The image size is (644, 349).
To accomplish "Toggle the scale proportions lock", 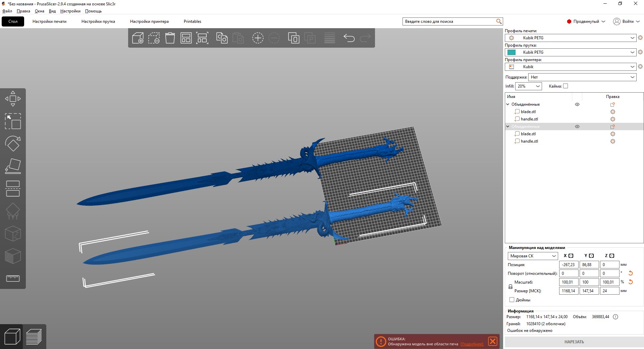I will coord(511,287).
